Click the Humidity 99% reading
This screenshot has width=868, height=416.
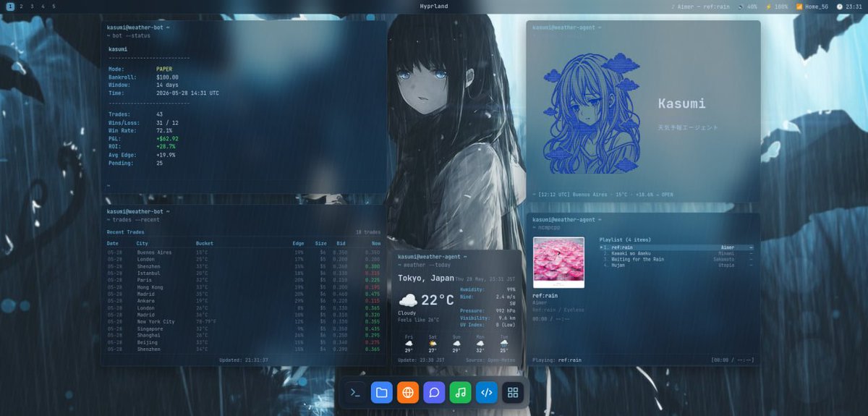click(488, 289)
